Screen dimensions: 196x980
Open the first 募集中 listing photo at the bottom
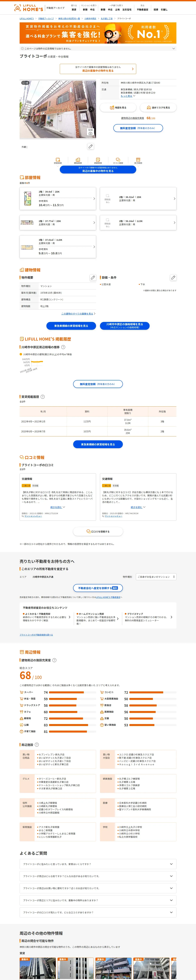pos(38,968)
